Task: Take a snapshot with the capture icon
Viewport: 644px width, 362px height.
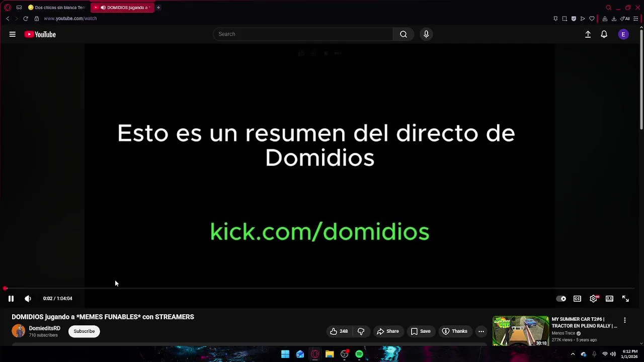Action: [x=565, y=19]
